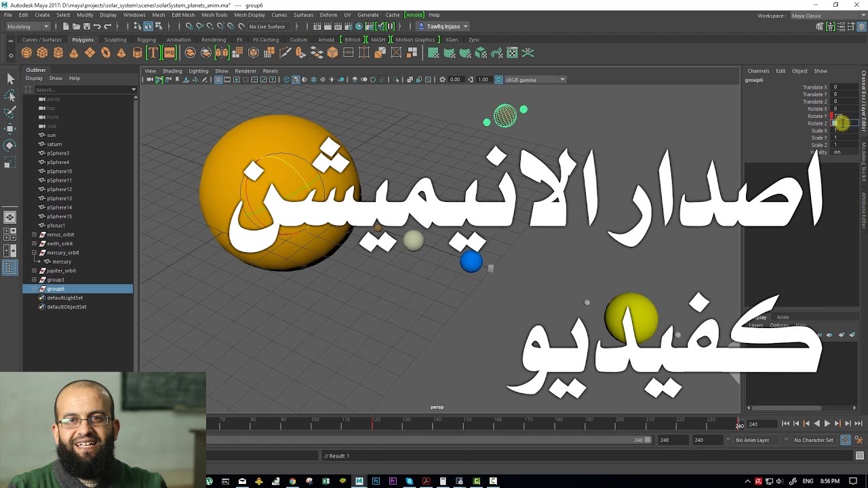The height and width of the screenshot is (488, 868).
Task: Click the Save scene icon
Action: [x=86, y=26]
